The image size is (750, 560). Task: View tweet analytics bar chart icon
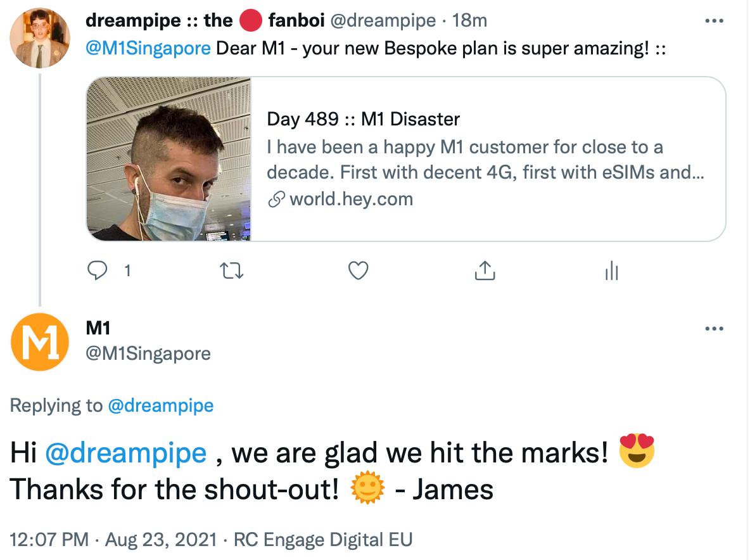pyautogui.click(x=611, y=271)
